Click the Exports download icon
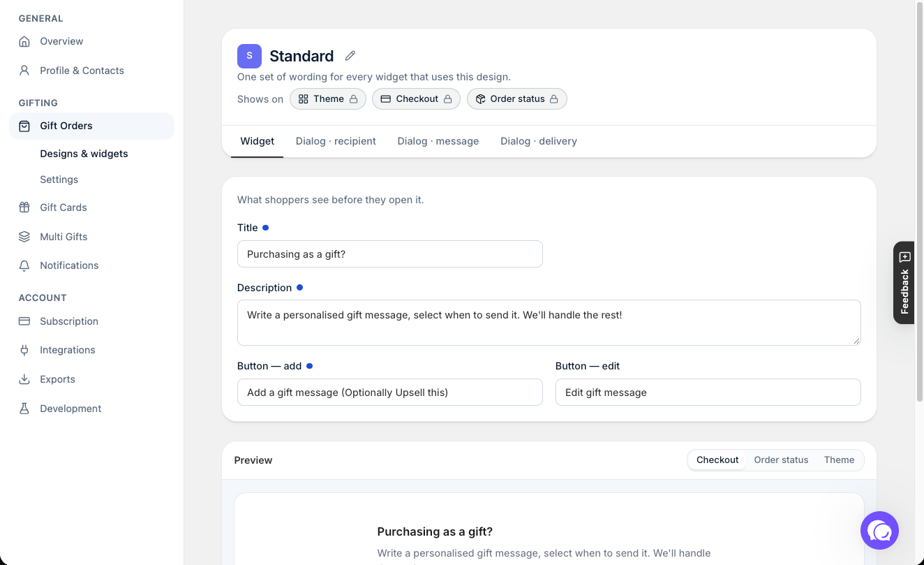Viewport: 924px width, 565px height. coord(24,379)
